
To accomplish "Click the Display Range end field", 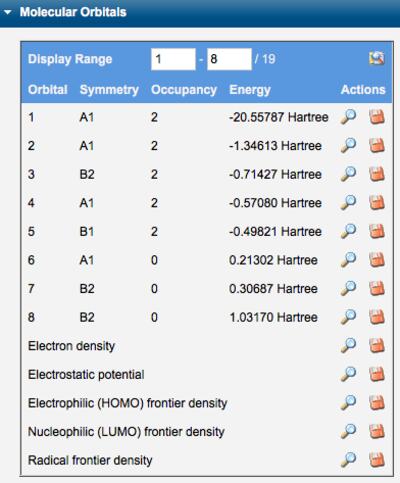I will click(229, 59).
